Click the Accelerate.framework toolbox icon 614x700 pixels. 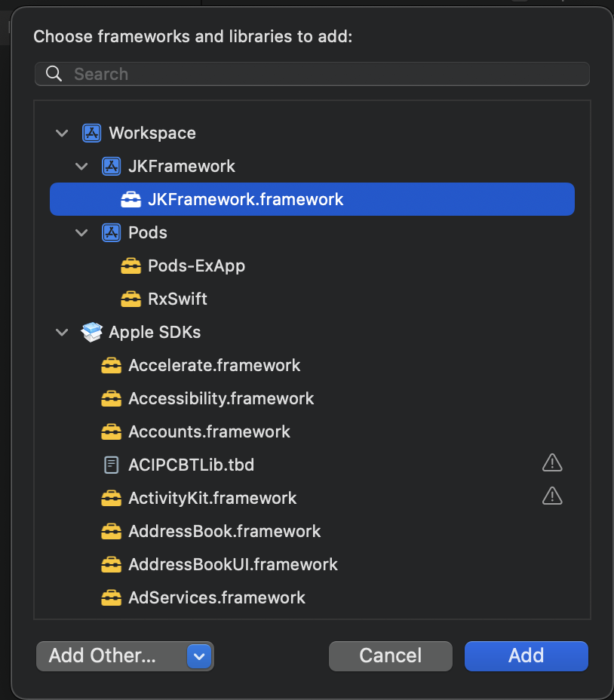(x=111, y=365)
